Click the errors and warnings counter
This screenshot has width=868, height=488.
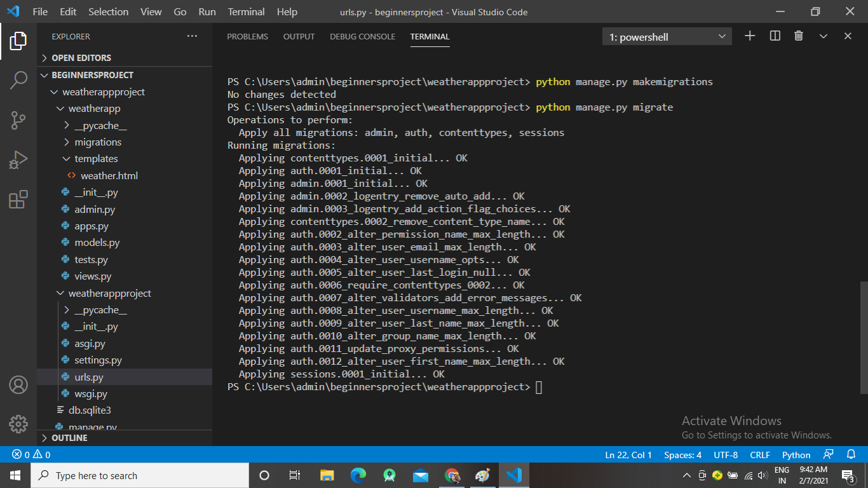tap(30, 454)
